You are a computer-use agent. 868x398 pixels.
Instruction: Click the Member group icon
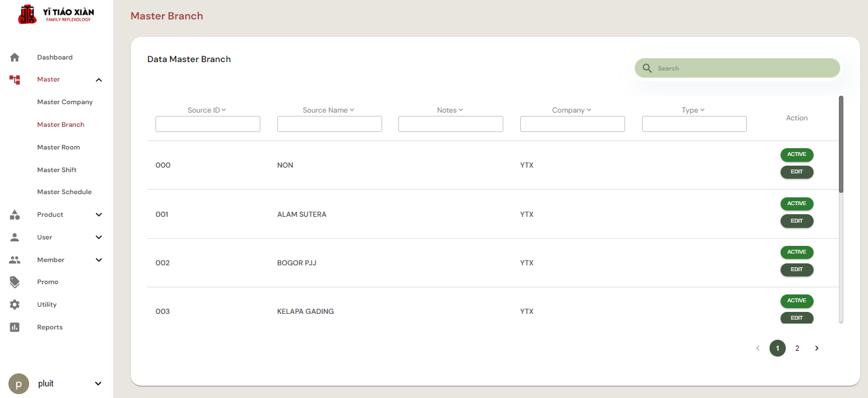15,260
